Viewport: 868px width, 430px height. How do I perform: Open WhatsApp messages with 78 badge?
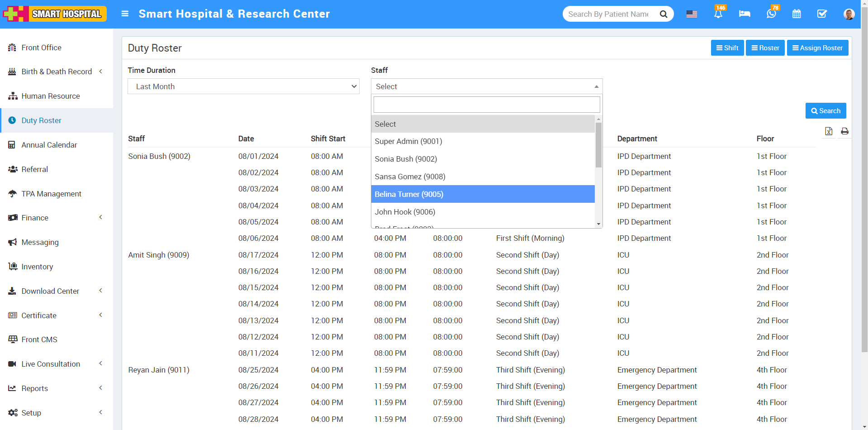771,14
